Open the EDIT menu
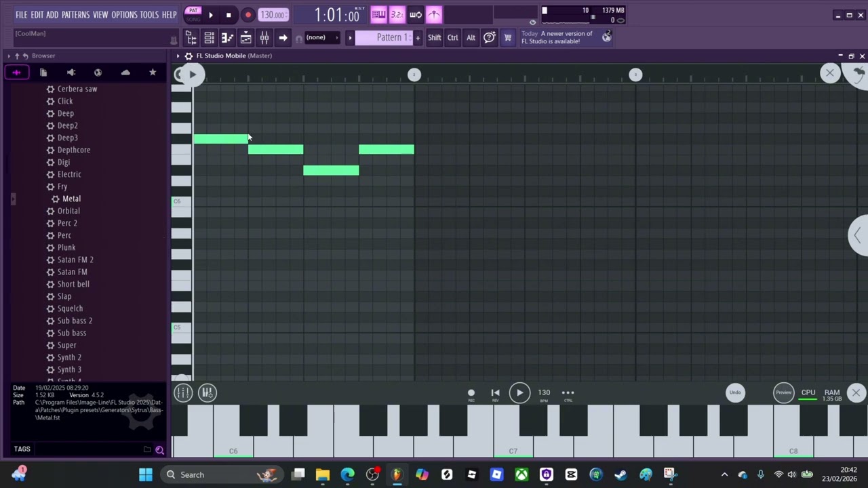 coord(37,15)
